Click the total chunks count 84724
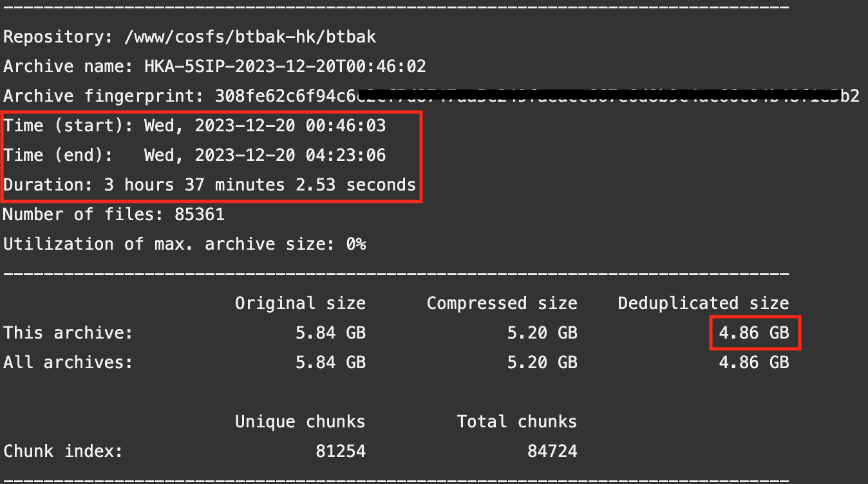The image size is (868, 484). pyautogui.click(x=552, y=451)
